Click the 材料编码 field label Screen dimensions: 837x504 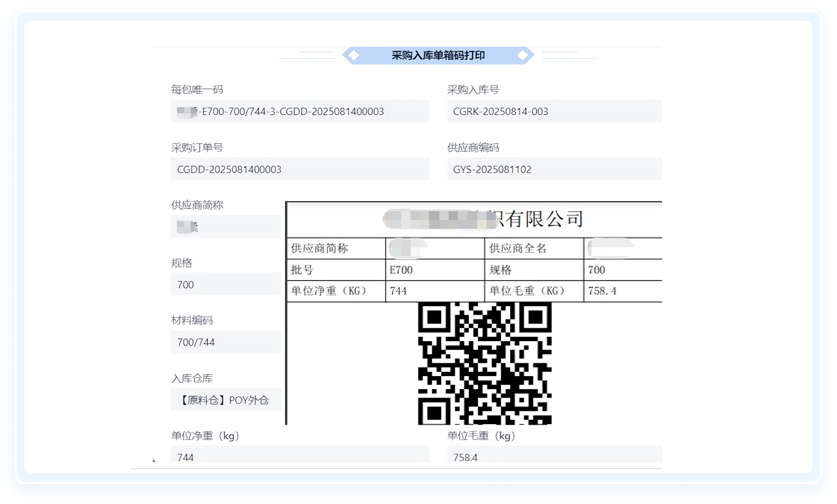click(x=192, y=321)
